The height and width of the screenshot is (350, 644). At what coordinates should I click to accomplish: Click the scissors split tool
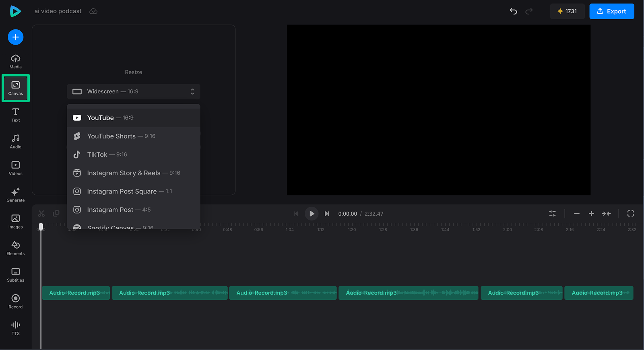click(41, 214)
